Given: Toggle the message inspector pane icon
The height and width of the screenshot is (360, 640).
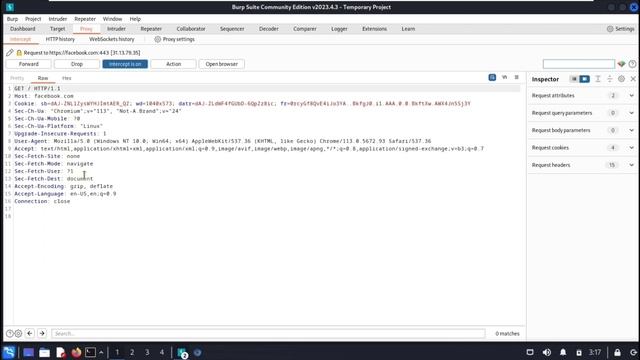Looking at the screenshot, I should (492, 77).
